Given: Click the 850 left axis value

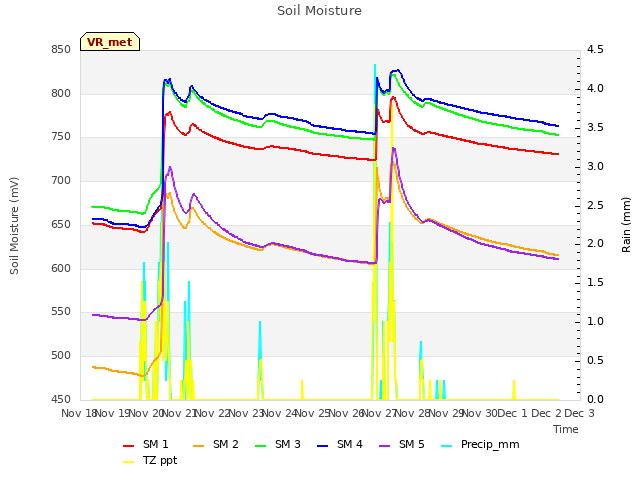Looking at the screenshot, I should 61,50.
